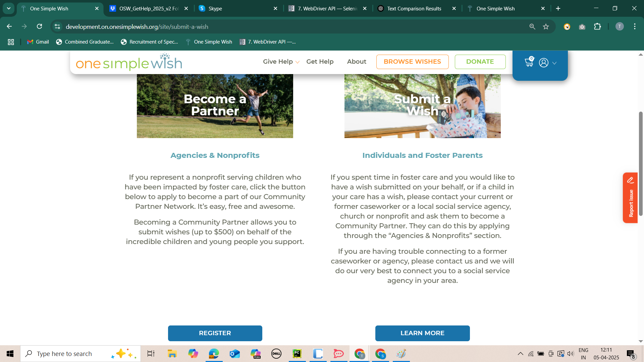Open the Chrome extensions puzzle icon
This screenshot has width=644, height=362.
(x=597, y=26)
